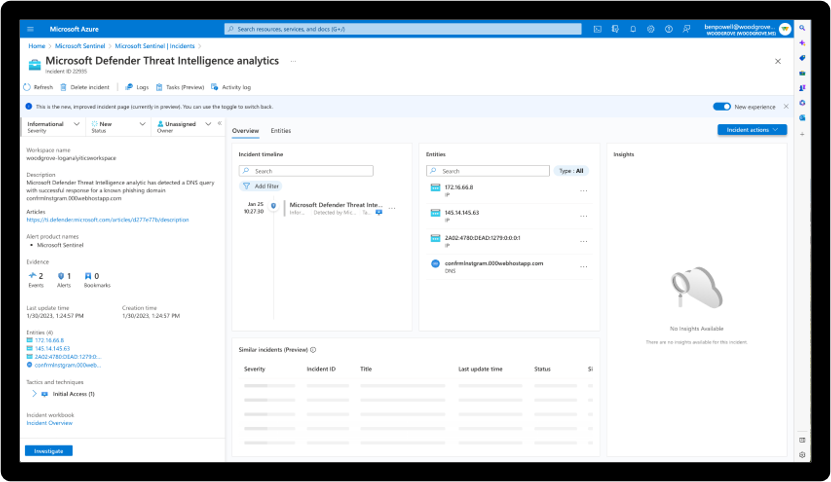The height and width of the screenshot is (482, 831).
Task: Open ellipsis menu for entity 172.16.66.8
Action: pos(584,191)
